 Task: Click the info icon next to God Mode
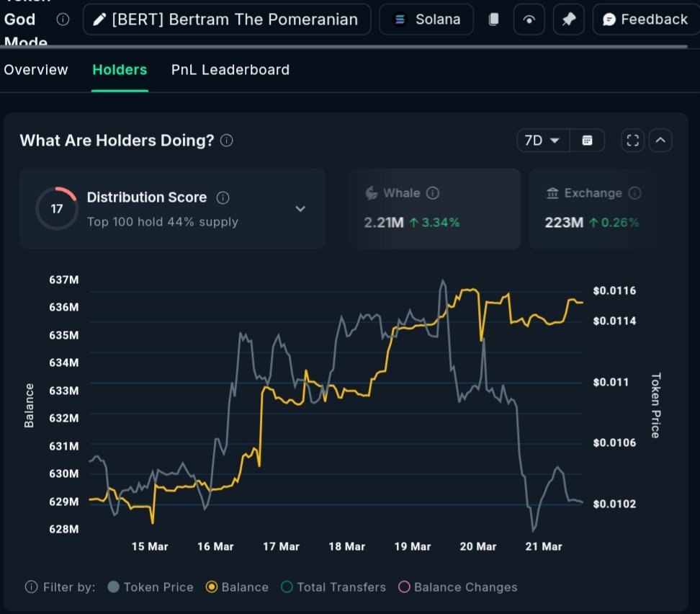tap(63, 19)
